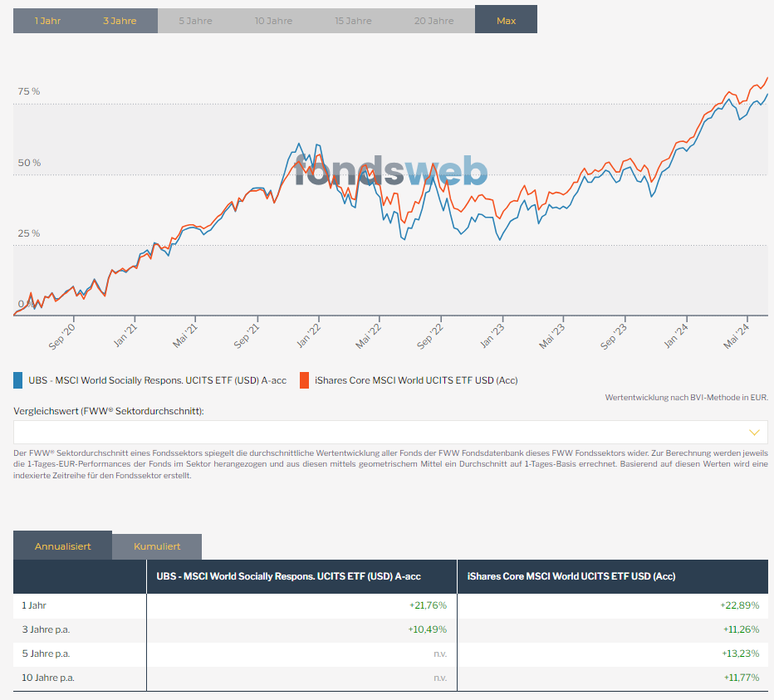Click the blue UBS legend color square
This screenshot has height=700, width=774.
tap(18, 380)
